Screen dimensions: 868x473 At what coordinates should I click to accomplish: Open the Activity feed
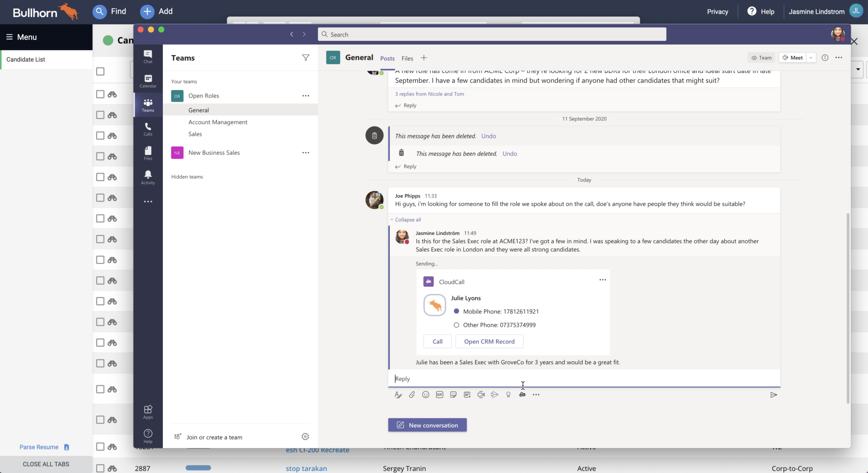pyautogui.click(x=147, y=176)
